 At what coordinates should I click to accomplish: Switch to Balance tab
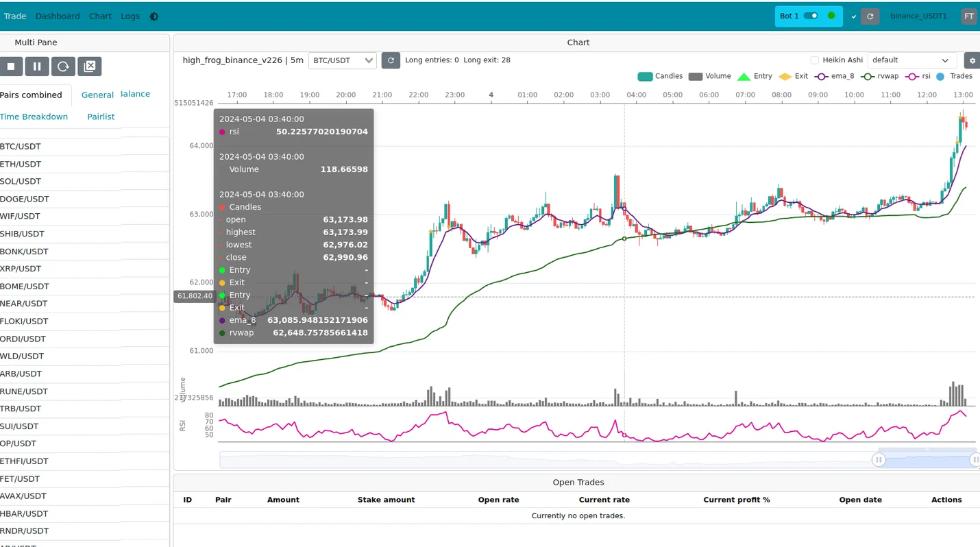click(x=135, y=94)
